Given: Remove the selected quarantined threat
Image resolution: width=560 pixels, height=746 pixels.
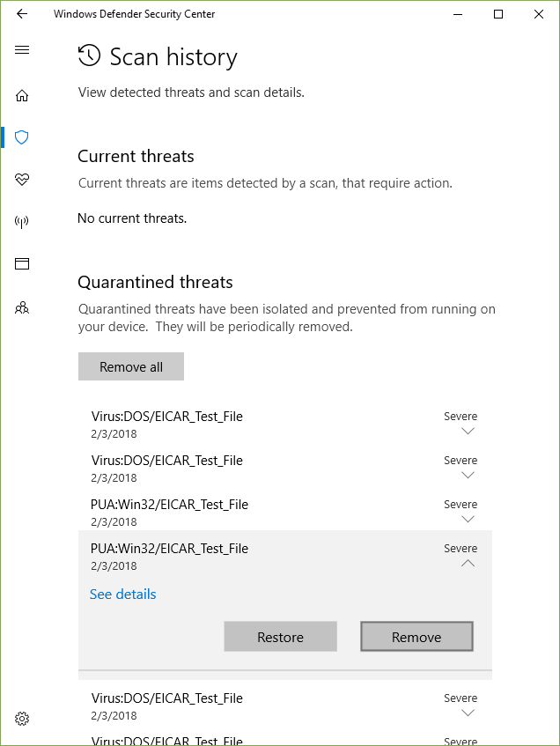Looking at the screenshot, I should pyautogui.click(x=416, y=637).
